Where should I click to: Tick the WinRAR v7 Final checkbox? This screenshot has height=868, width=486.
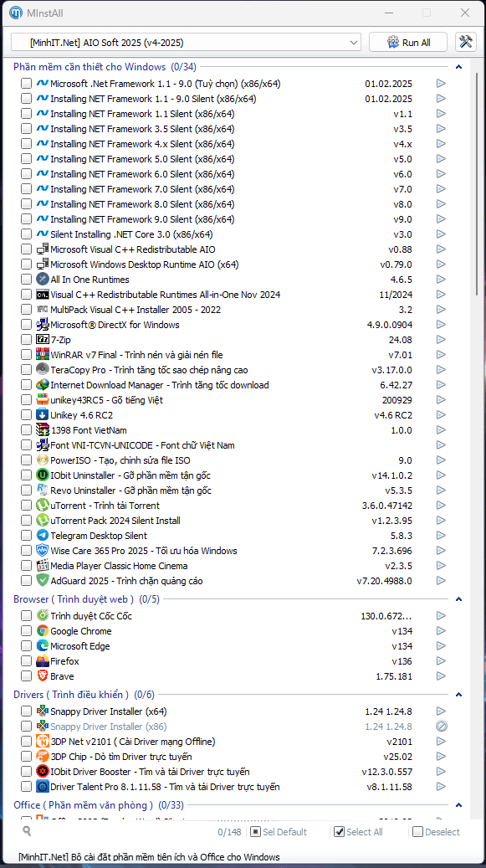click(x=26, y=354)
